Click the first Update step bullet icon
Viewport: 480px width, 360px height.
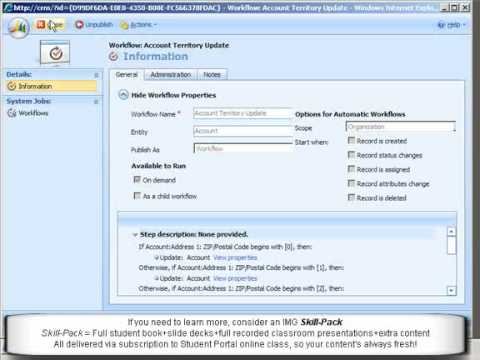157,258
